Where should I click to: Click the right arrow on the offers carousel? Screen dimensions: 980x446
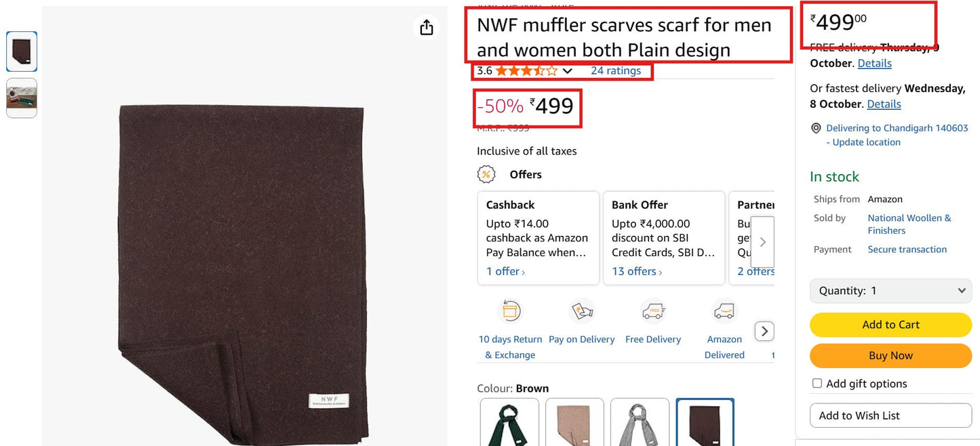pos(762,241)
